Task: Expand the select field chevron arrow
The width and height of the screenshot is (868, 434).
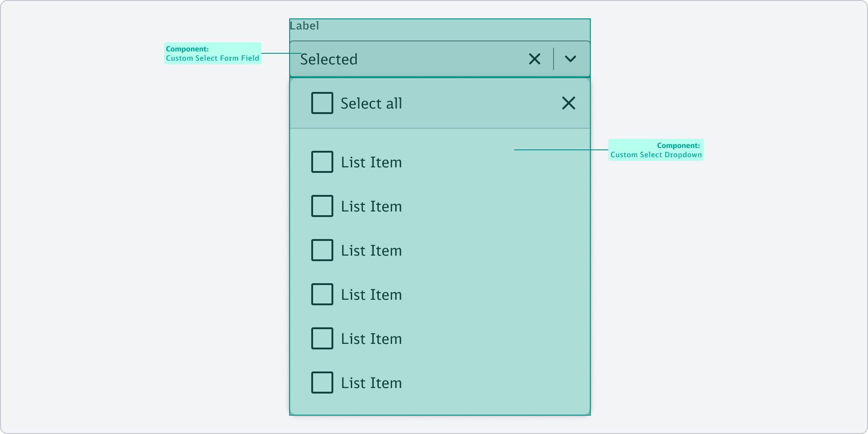Action: [570, 59]
